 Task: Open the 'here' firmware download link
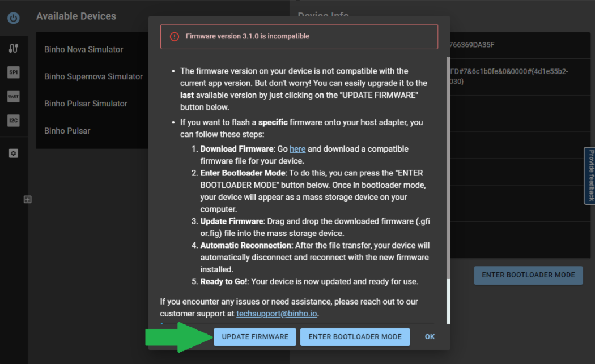coord(297,149)
